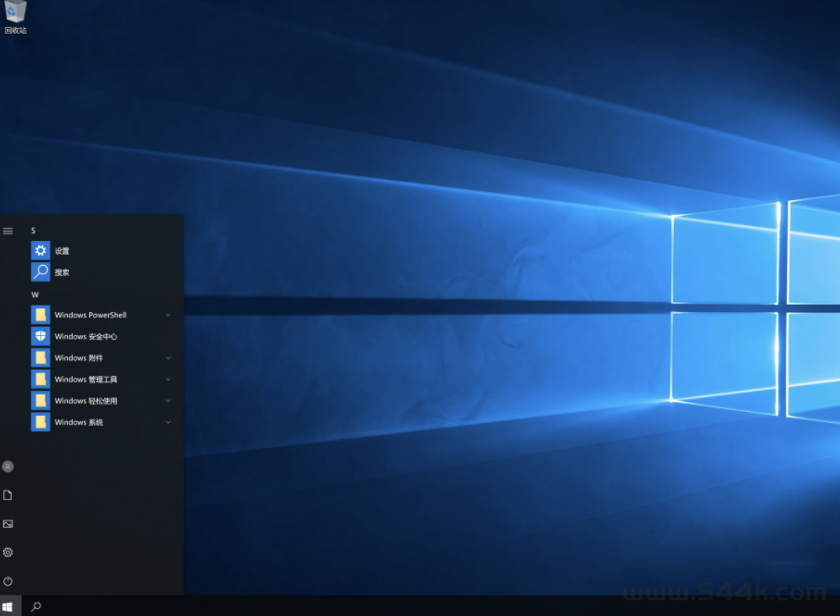Select the Windows 系统 folder entry
Screen dimensions: 840x616
(78, 422)
